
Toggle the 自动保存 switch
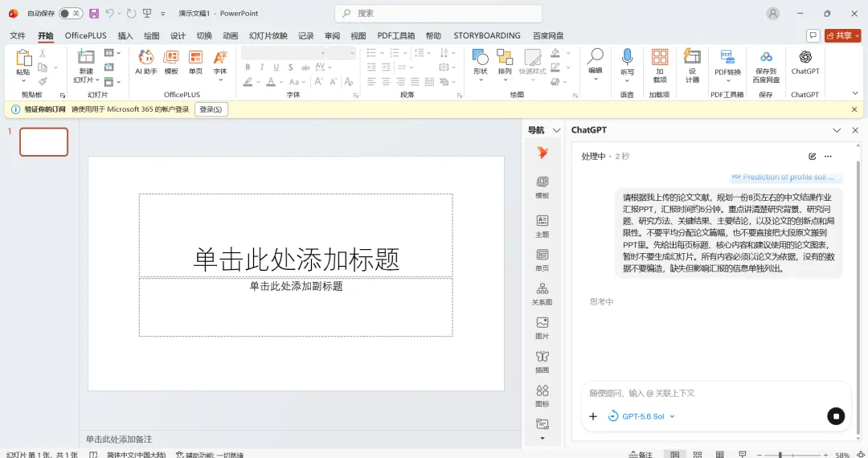click(x=71, y=14)
